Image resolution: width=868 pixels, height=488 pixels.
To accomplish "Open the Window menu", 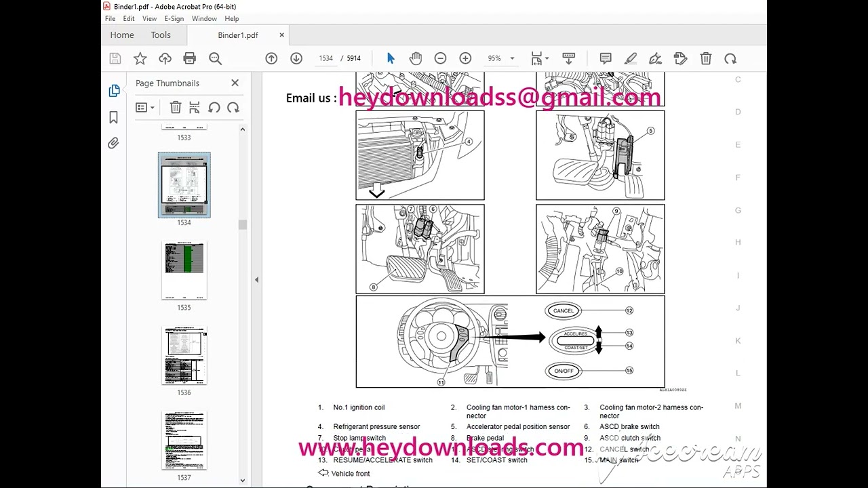I will (x=204, y=19).
